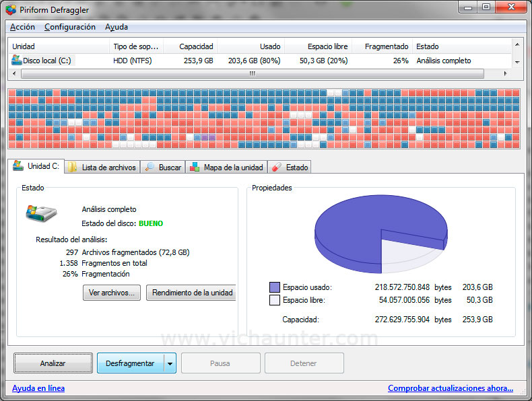Sort by the Capacidad column header
Viewport: 532px width, 401px height.
(x=191, y=46)
